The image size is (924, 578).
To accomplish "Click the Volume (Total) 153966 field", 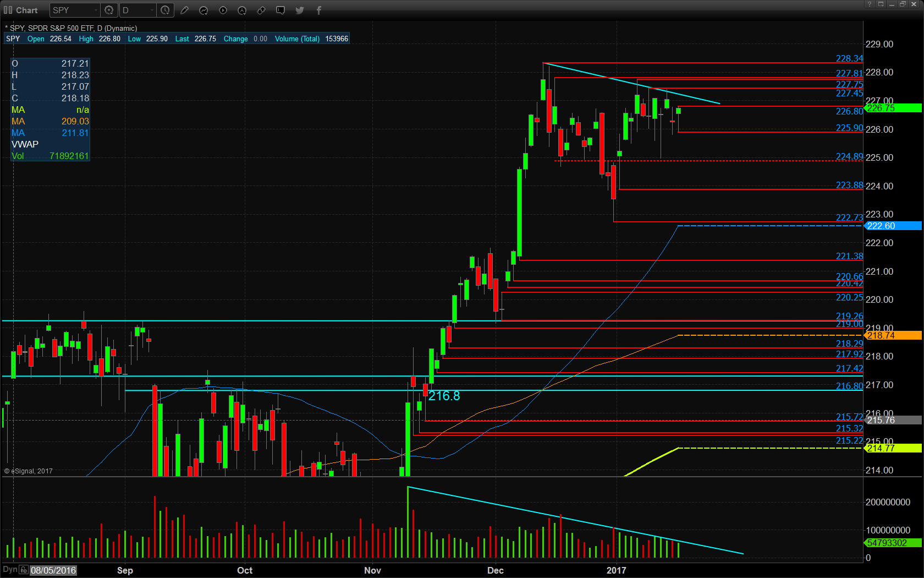I will point(311,39).
